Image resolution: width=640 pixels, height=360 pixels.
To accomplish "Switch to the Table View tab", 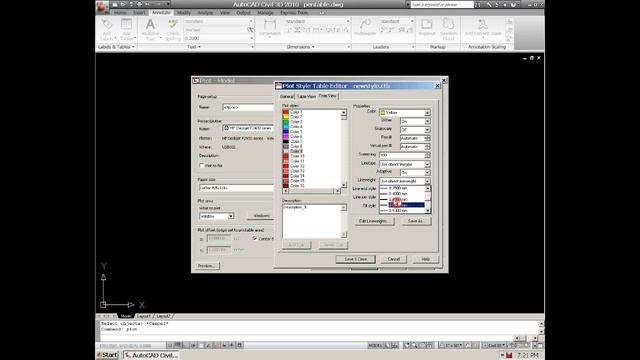I will (x=306, y=96).
